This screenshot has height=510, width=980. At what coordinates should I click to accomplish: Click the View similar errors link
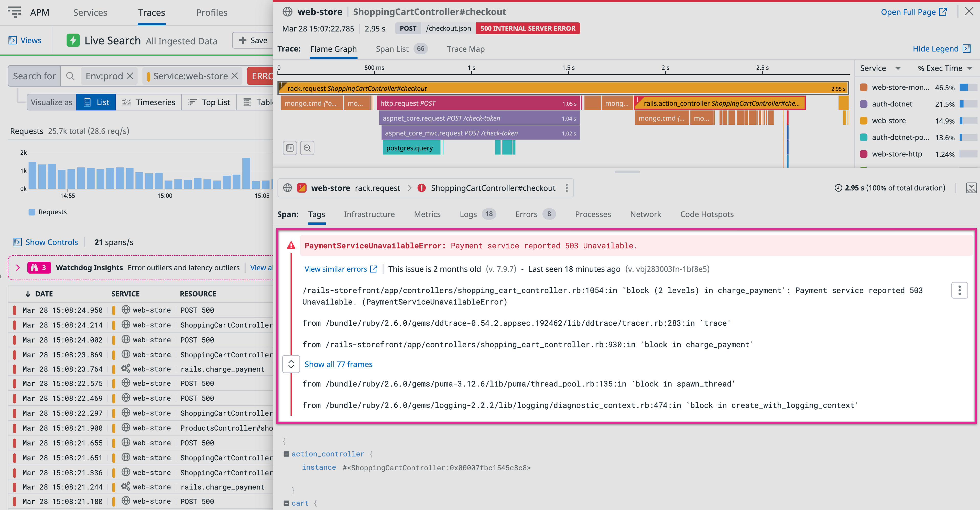(x=336, y=269)
